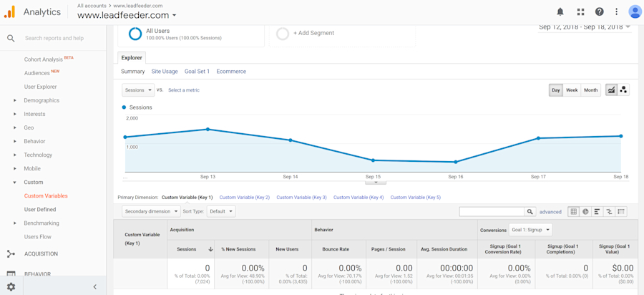Select the comparison view icon

[609, 212]
